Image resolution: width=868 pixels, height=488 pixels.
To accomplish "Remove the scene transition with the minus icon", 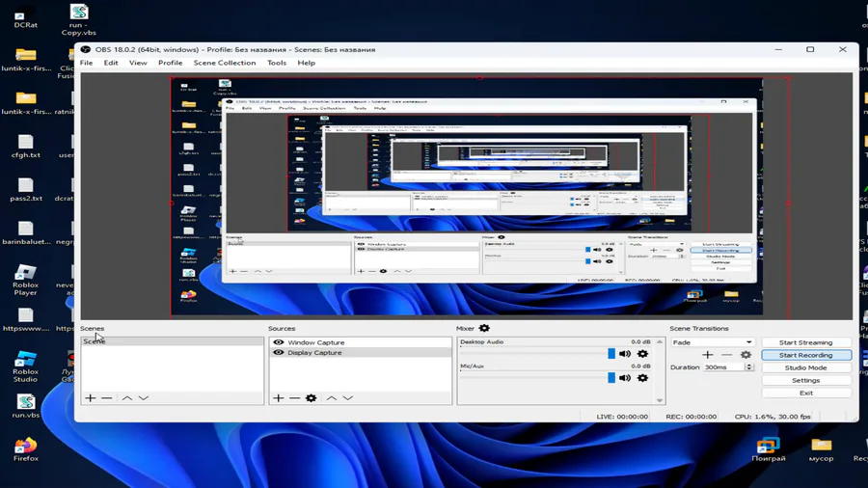I will click(x=727, y=355).
